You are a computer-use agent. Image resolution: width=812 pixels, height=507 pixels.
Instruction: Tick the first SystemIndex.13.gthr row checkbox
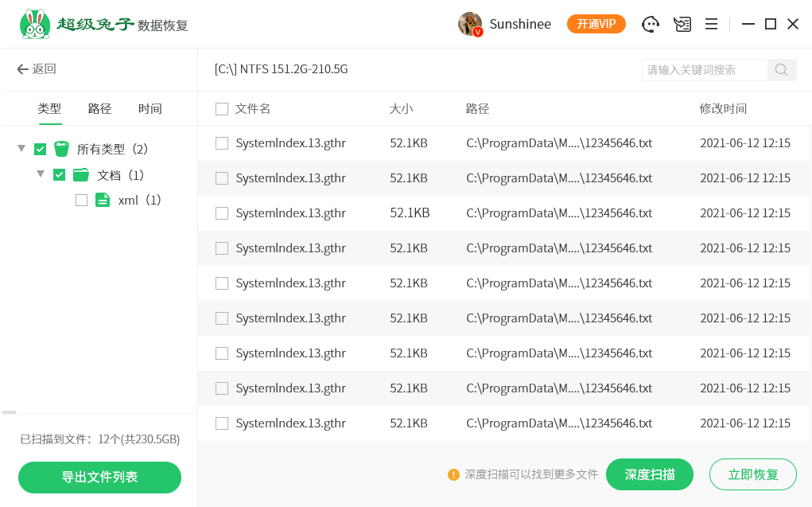pos(222,143)
